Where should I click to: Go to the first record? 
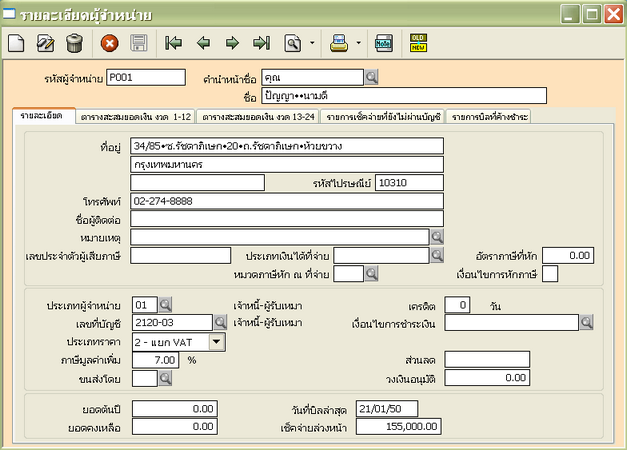(x=174, y=43)
